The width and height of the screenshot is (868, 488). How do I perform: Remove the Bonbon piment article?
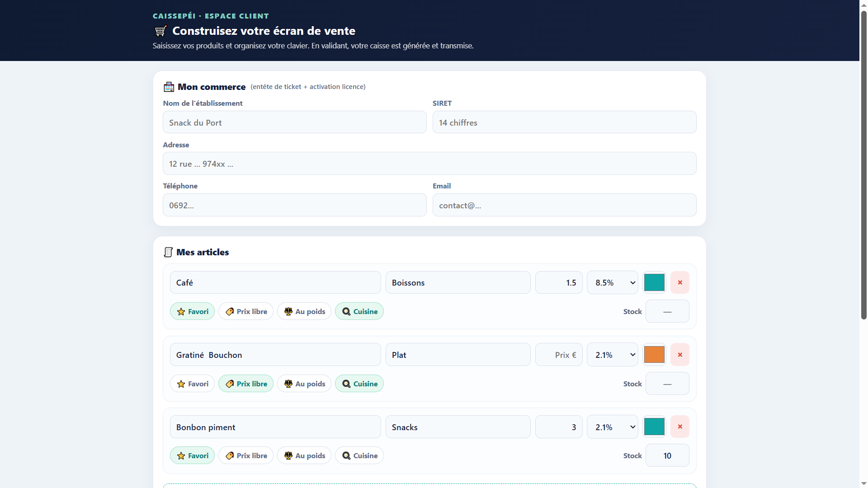(x=679, y=427)
